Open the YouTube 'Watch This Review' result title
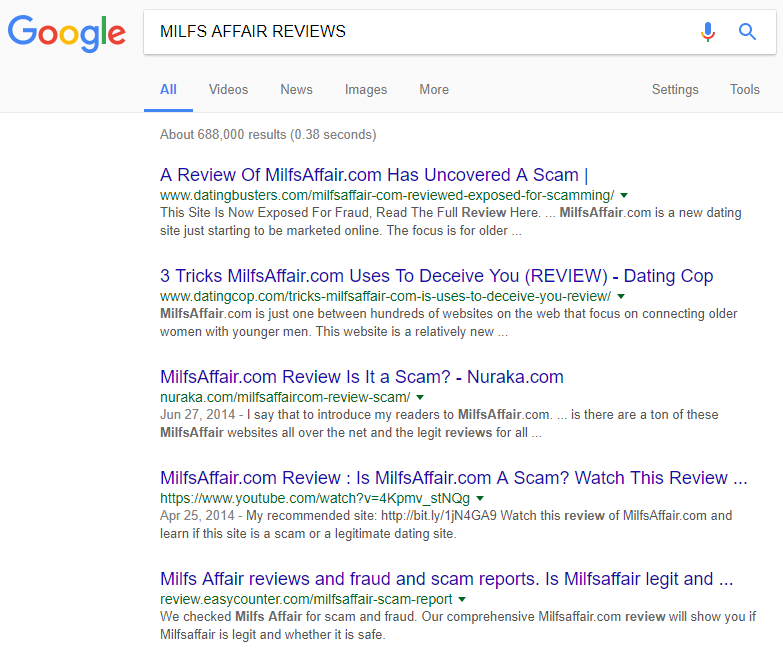This screenshot has height=649, width=783. [453, 478]
